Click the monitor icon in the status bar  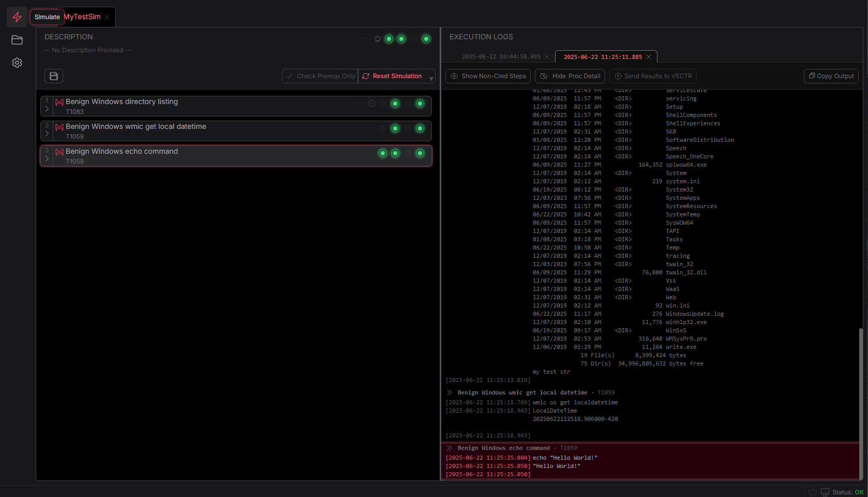[x=824, y=492]
